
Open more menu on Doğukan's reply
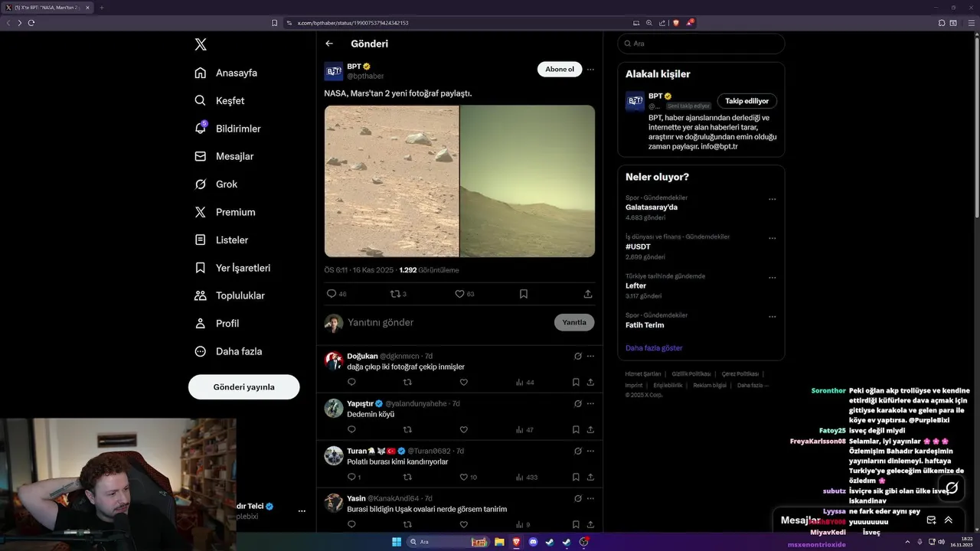[x=590, y=356]
